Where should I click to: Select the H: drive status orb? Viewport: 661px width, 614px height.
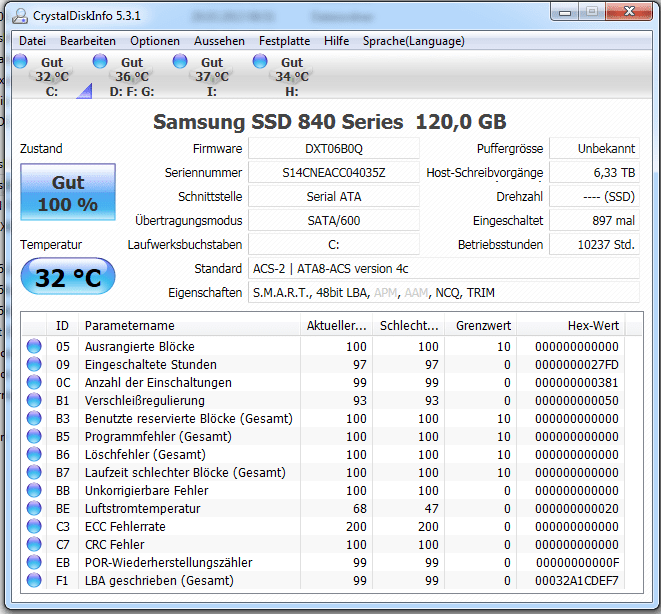click(x=261, y=63)
